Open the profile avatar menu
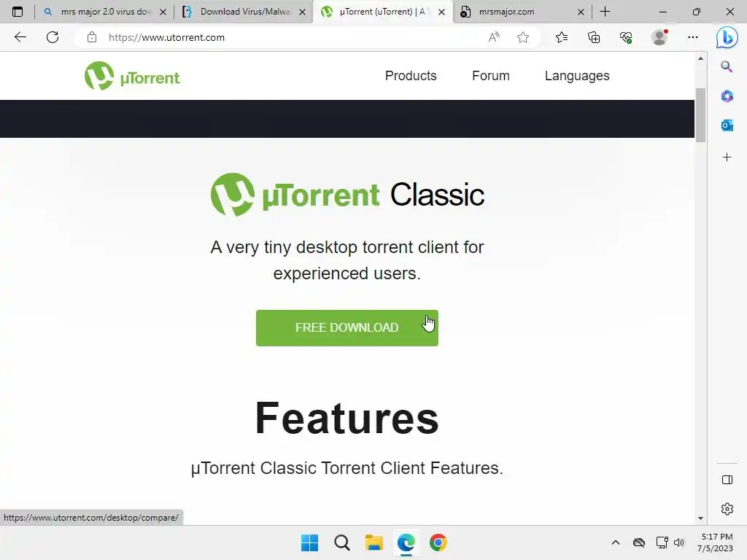This screenshot has width=747, height=560. point(659,37)
